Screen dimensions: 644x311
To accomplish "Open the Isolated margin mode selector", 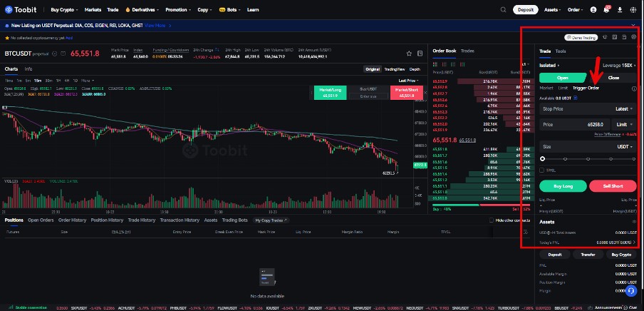I will [x=549, y=66].
